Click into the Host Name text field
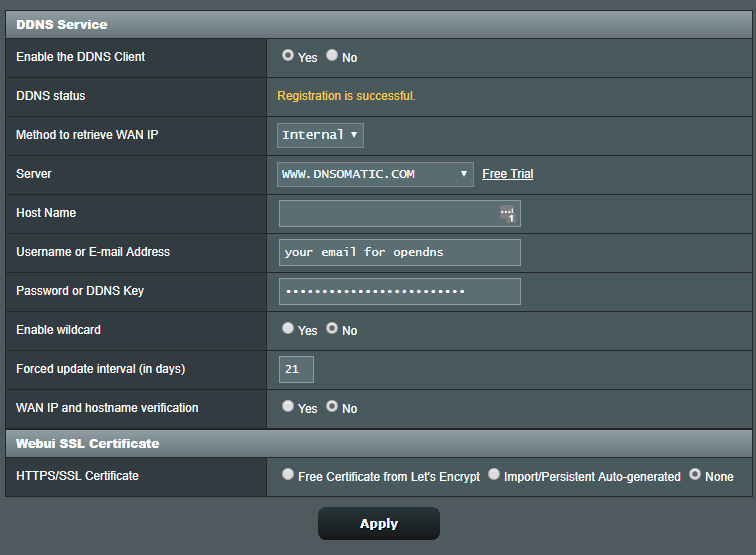 coord(388,214)
